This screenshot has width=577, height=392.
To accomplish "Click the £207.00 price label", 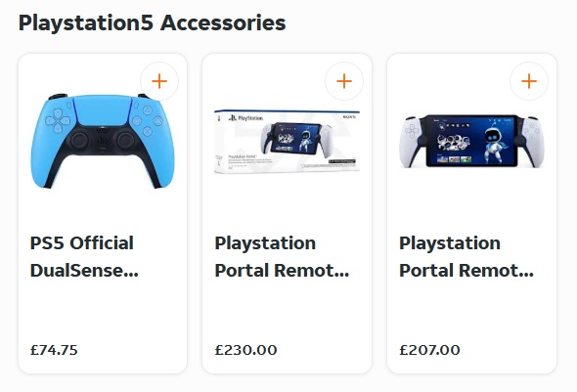I will tap(429, 350).
